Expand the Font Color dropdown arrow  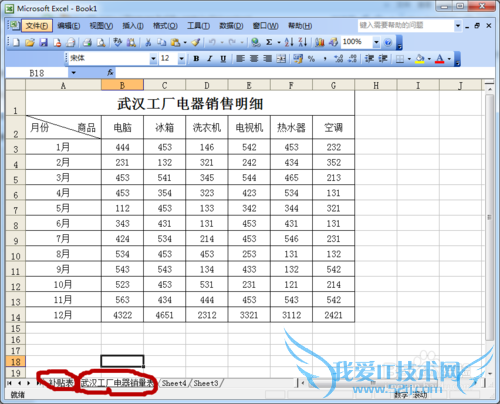(449, 59)
